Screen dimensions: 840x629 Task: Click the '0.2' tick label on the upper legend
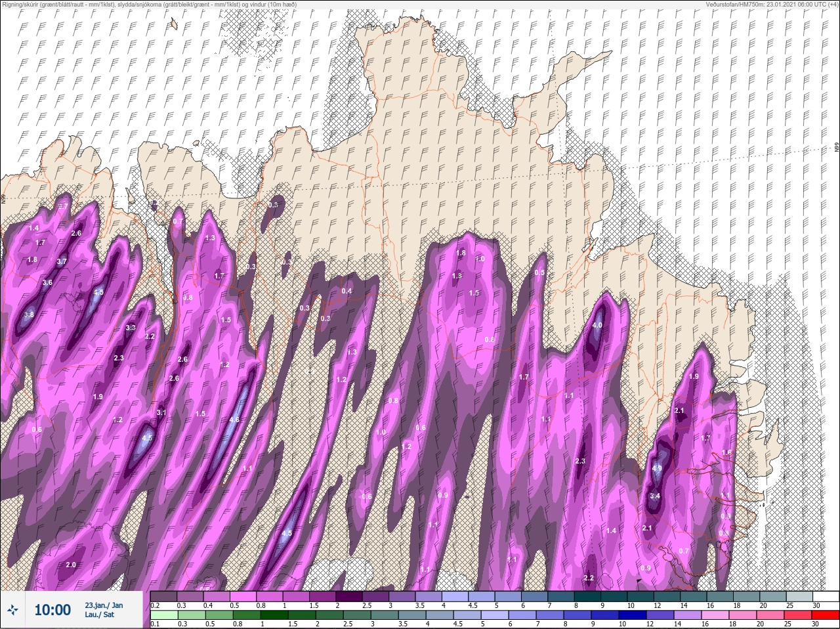[x=155, y=605]
